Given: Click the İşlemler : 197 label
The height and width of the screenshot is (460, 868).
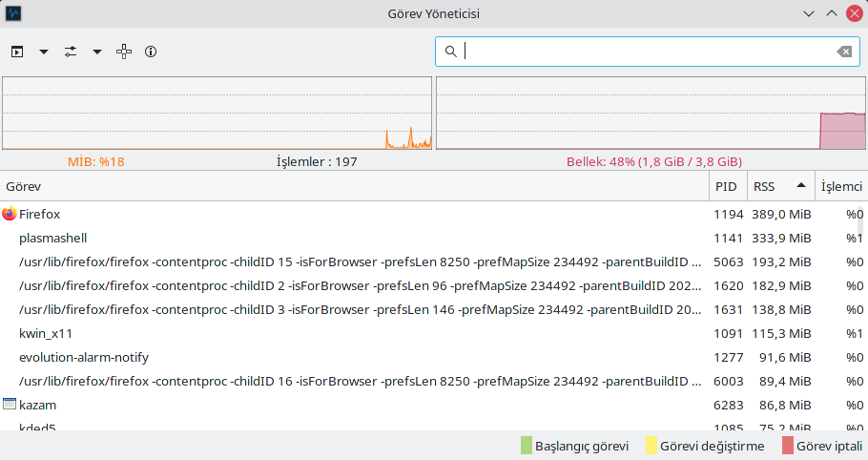Looking at the screenshot, I should [x=317, y=161].
